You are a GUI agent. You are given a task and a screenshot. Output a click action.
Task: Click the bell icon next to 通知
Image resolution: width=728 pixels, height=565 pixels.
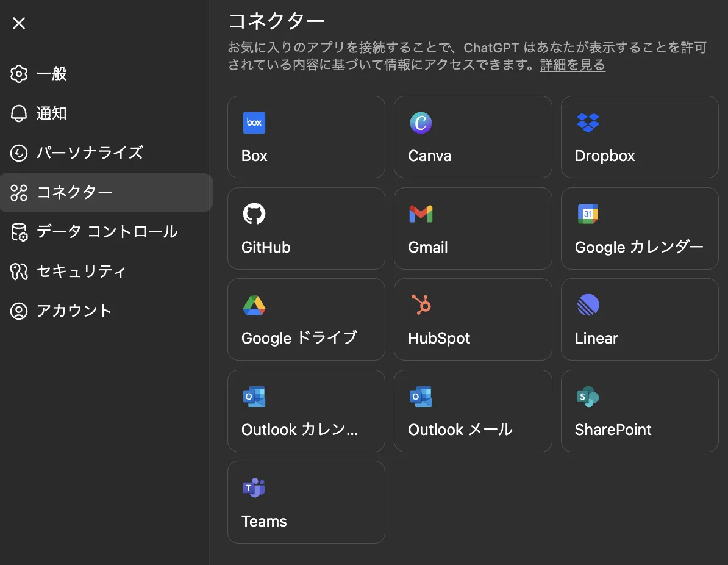pos(18,113)
